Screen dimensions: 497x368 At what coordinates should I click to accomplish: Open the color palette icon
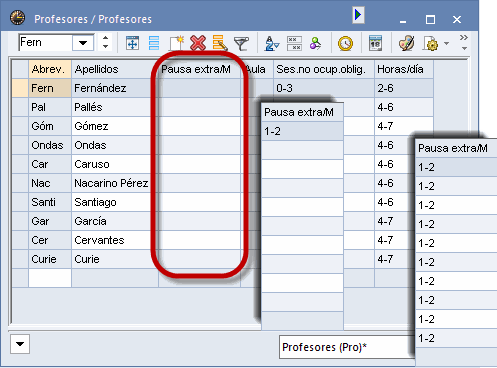tap(406, 44)
